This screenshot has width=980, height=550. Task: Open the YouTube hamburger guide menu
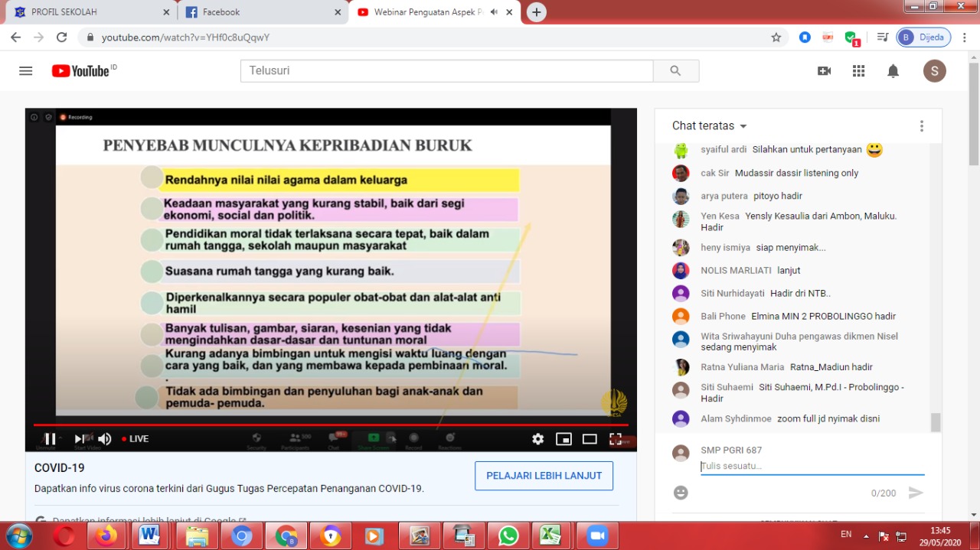pos(26,71)
